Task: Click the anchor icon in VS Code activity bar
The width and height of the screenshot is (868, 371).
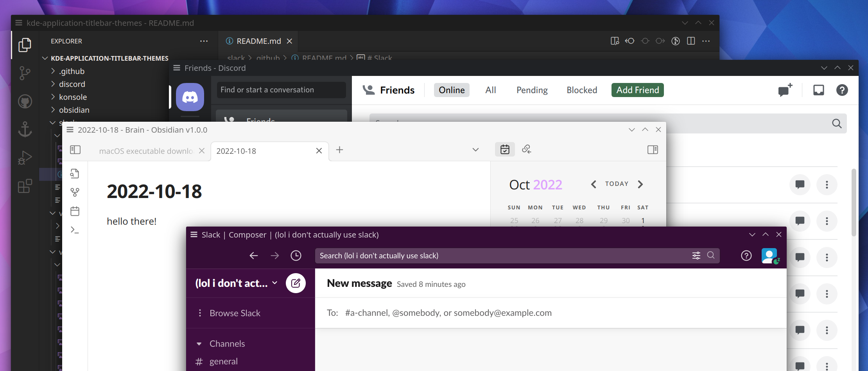Action: pyautogui.click(x=25, y=129)
